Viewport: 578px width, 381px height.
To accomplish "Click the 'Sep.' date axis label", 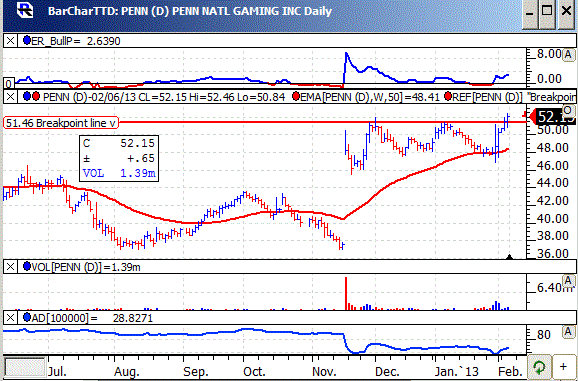I will (x=195, y=371).
